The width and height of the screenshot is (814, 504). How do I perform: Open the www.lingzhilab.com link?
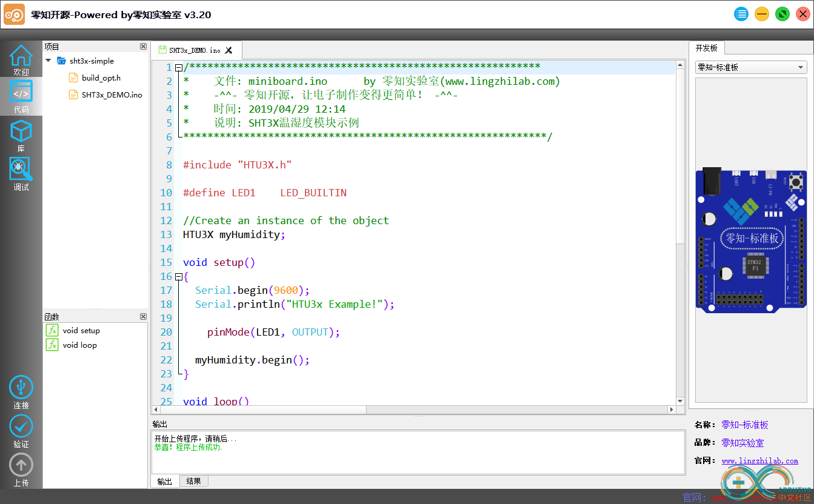(x=759, y=461)
